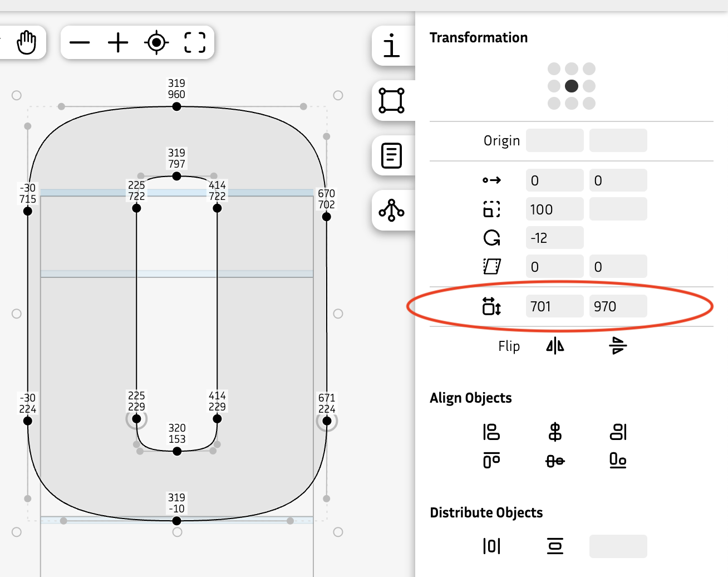
Task: Switch to the info panel tab
Action: 392,47
